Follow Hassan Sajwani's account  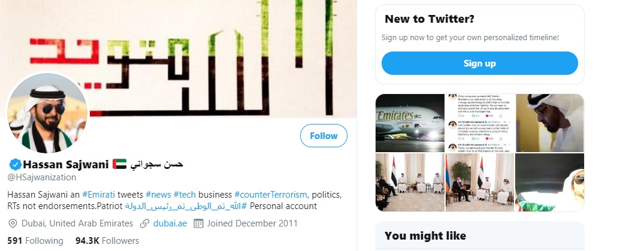323,136
